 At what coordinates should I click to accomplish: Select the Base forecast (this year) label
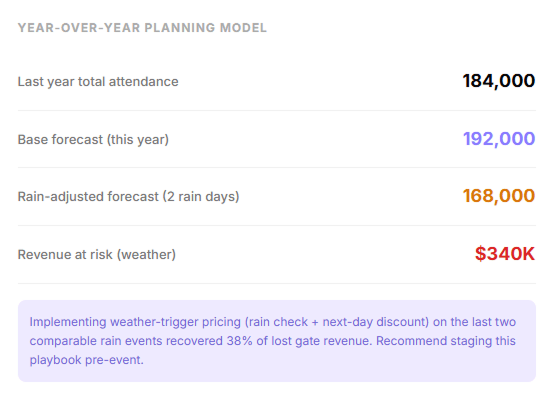[93, 139]
